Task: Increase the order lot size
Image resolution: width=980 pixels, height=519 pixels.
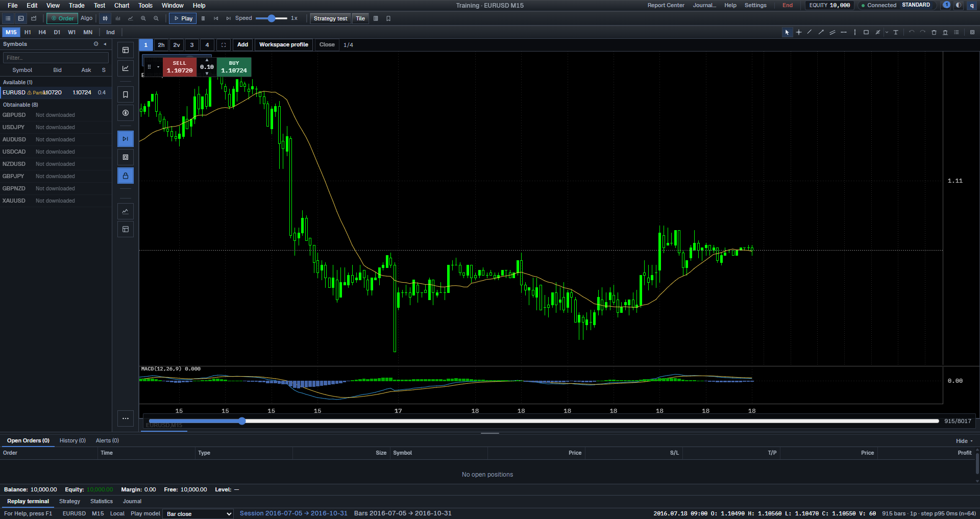Action: pos(207,60)
